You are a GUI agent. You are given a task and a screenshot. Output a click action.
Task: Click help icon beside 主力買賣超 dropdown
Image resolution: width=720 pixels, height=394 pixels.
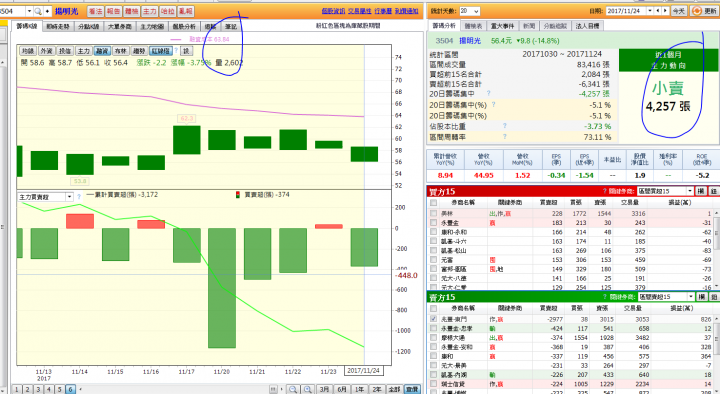coord(79,197)
